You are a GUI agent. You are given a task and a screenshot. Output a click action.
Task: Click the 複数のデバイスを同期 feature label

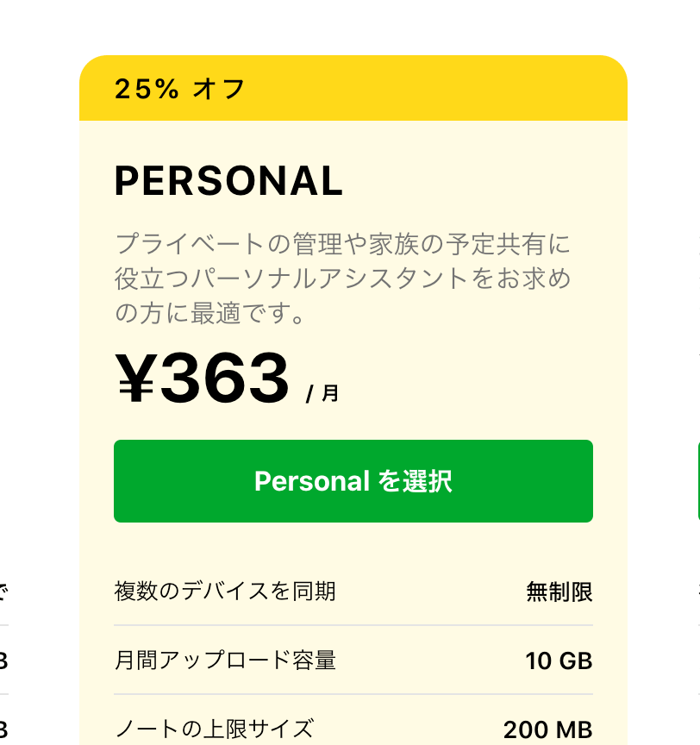click(x=225, y=592)
